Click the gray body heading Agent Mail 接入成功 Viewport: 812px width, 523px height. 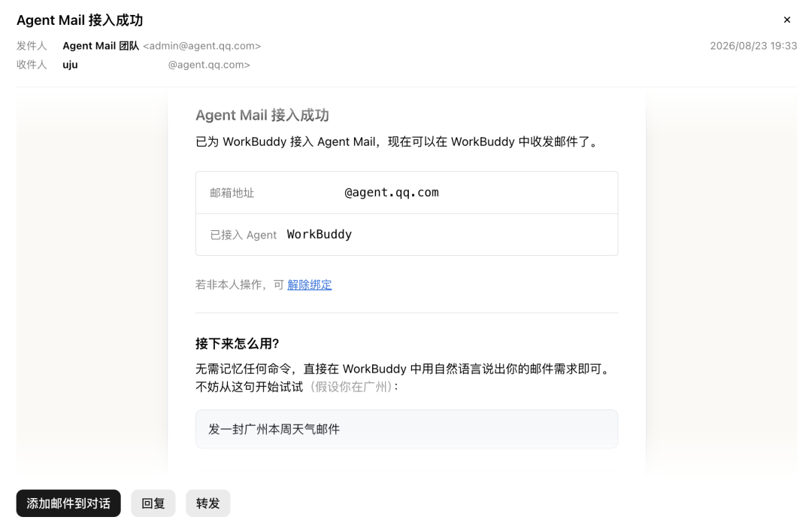[x=262, y=115]
